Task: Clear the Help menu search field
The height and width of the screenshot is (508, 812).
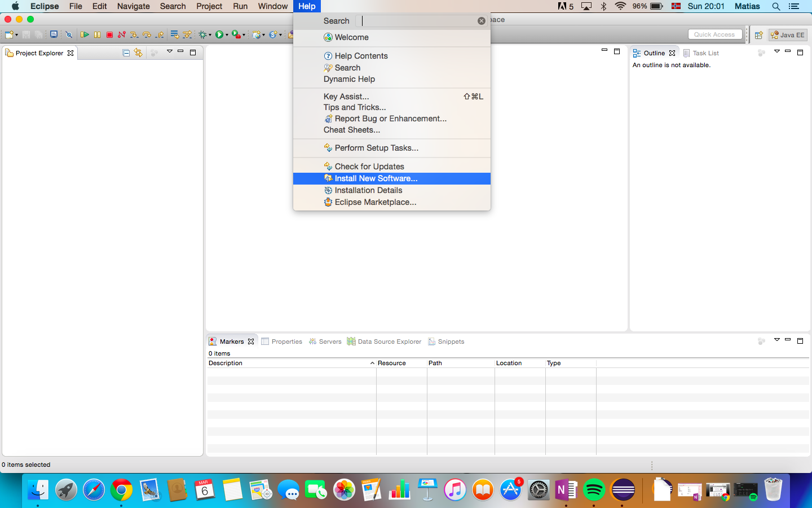Action: (x=481, y=21)
